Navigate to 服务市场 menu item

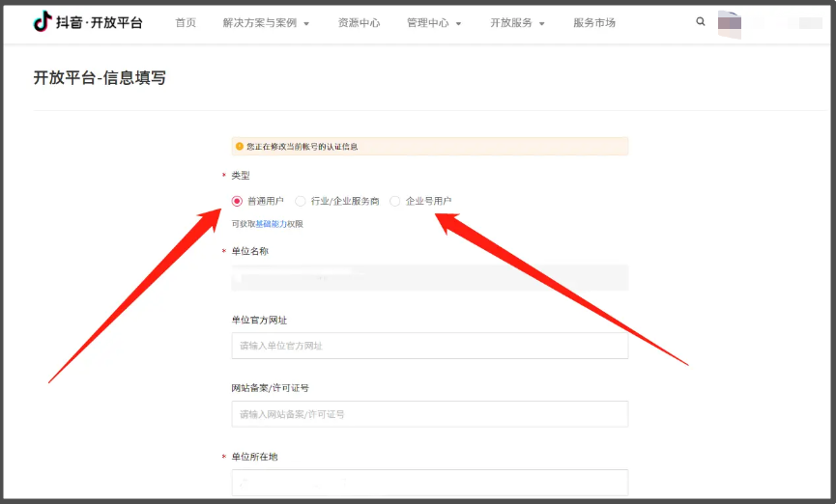click(594, 22)
